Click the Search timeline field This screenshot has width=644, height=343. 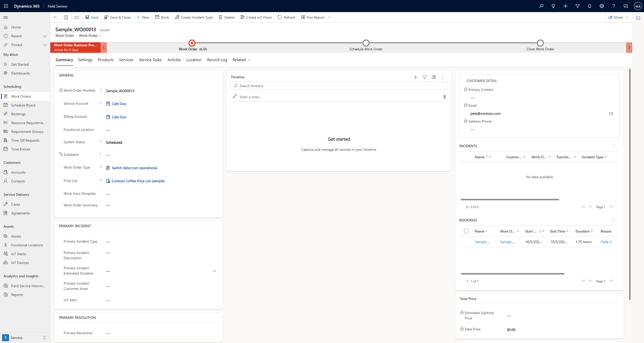pos(339,86)
